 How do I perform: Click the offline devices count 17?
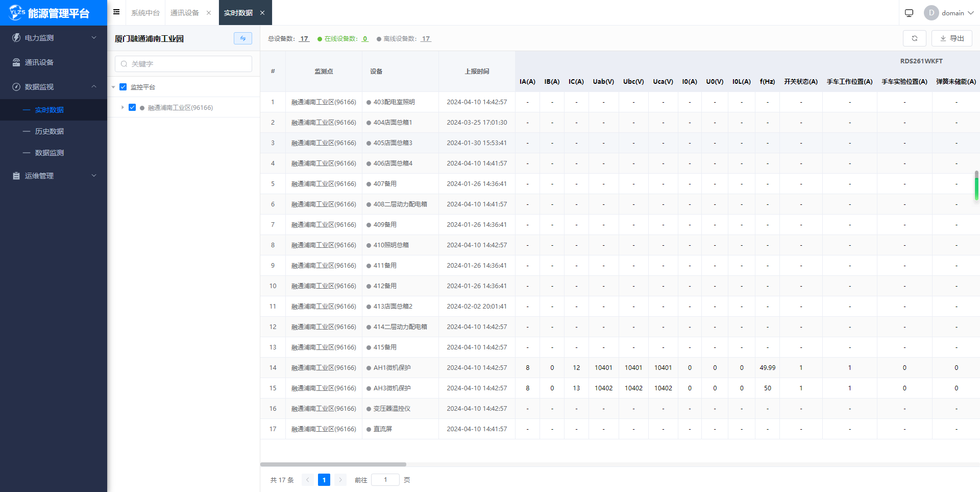(x=426, y=39)
